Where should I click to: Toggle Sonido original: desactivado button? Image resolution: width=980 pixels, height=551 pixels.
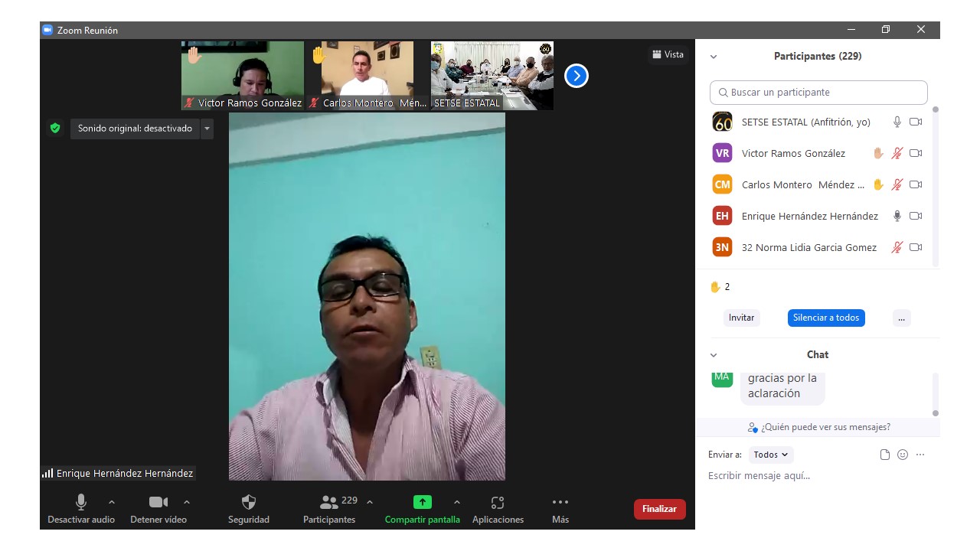click(135, 129)
